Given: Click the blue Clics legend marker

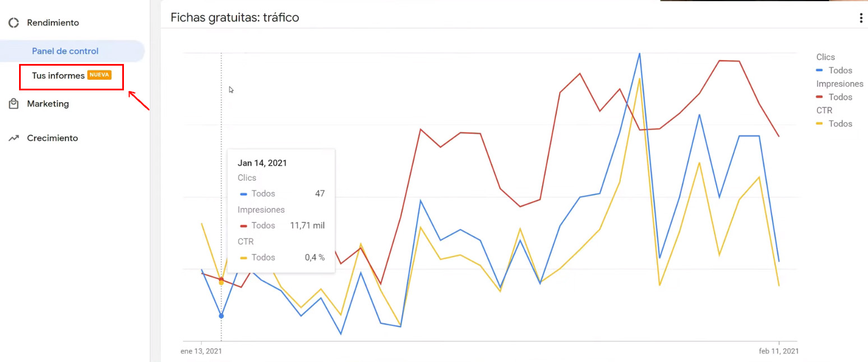Looking at the screenshot, I should [x=820, y=70].
